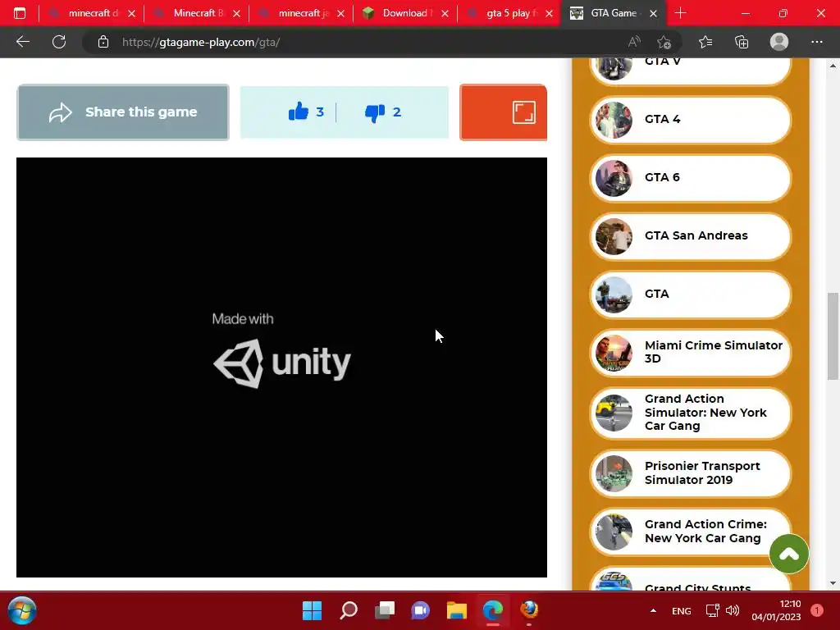Open the plain GTA game link

pyautogui.click(x=691, y=294)
